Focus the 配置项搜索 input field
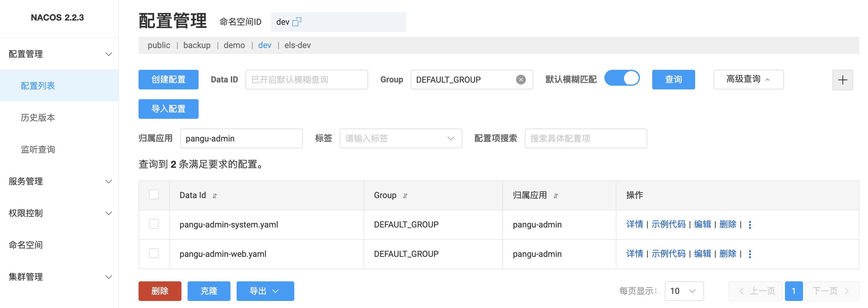This screenshot has width=868, height=308. (586, 138)
